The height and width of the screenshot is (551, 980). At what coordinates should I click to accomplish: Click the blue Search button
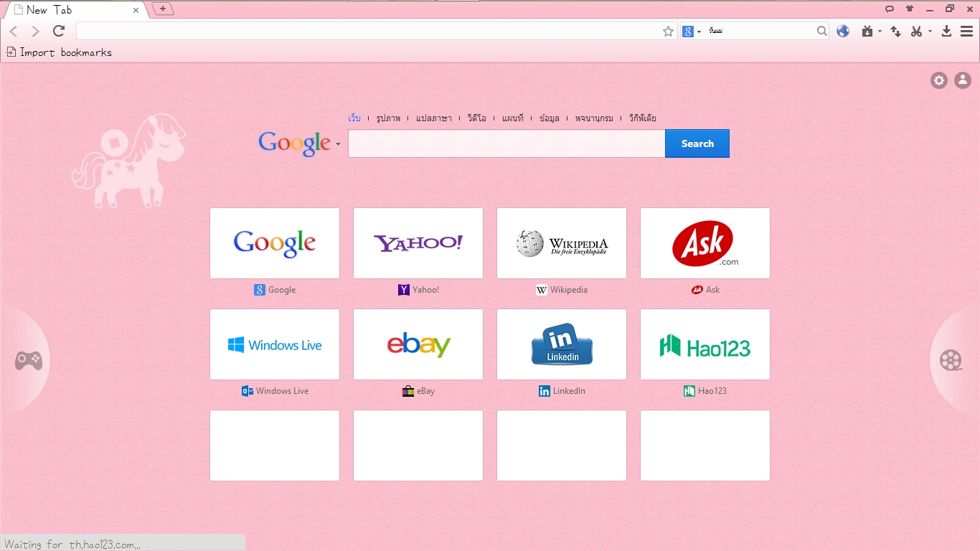pos(697,143)
